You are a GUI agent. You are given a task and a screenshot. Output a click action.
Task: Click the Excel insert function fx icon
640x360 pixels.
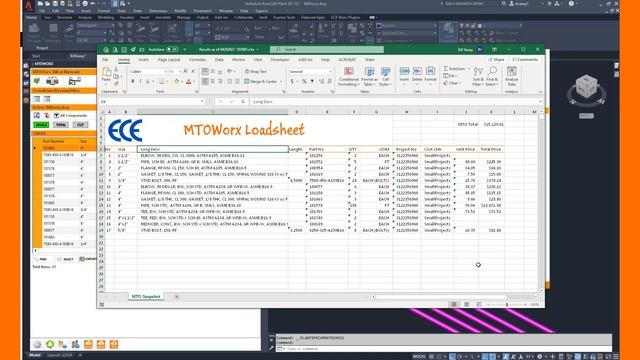(x=243, y=102)
